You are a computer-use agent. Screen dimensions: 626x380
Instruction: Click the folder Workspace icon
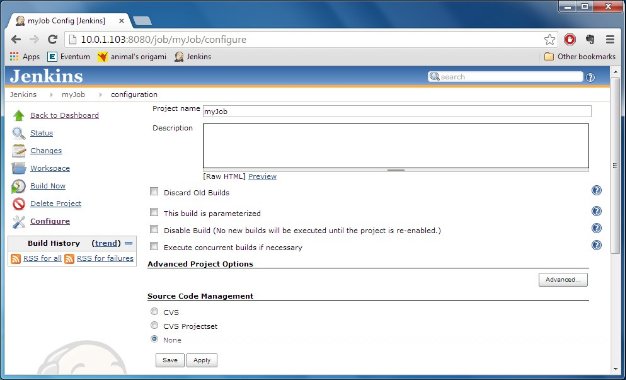point(19,168)
